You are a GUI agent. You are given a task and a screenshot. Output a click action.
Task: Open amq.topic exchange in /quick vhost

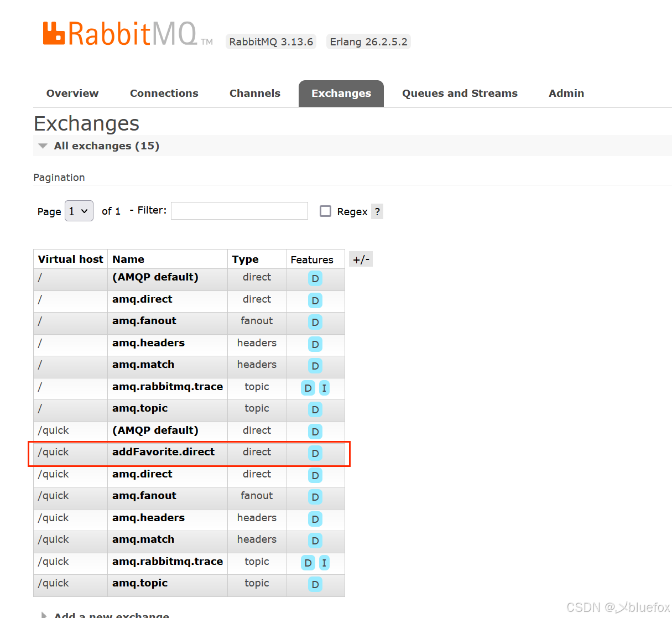pyautogui.click(x=140, y=583)
